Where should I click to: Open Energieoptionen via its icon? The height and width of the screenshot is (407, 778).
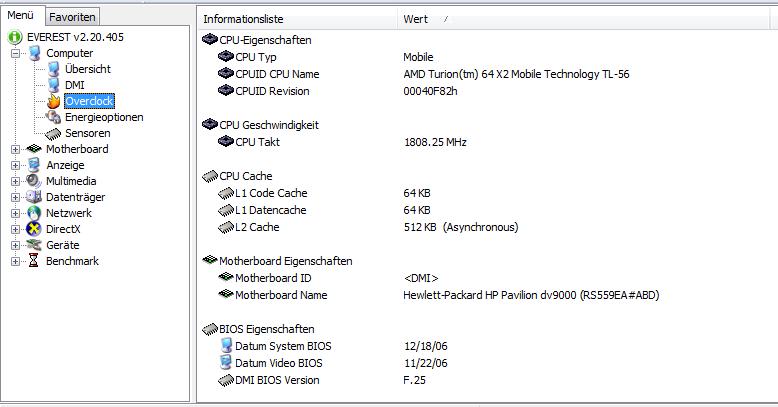53,117
